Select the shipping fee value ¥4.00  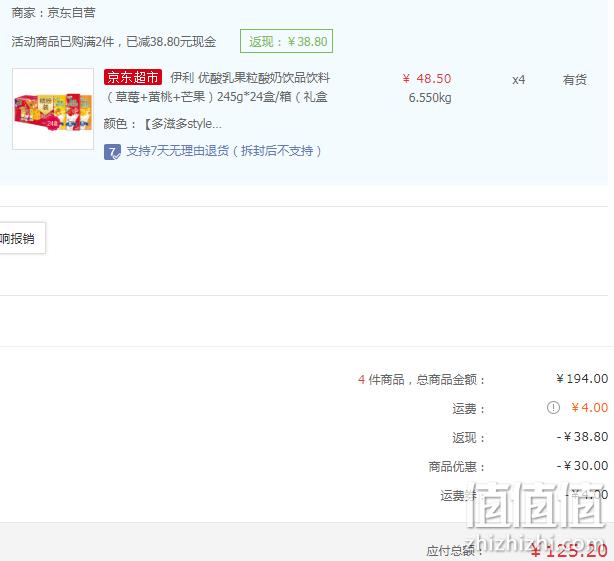click(x=589, y=408)
